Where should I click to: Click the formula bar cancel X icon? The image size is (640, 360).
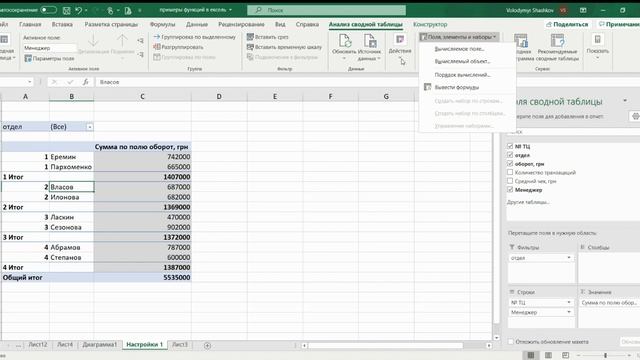[x=53, y=82]
